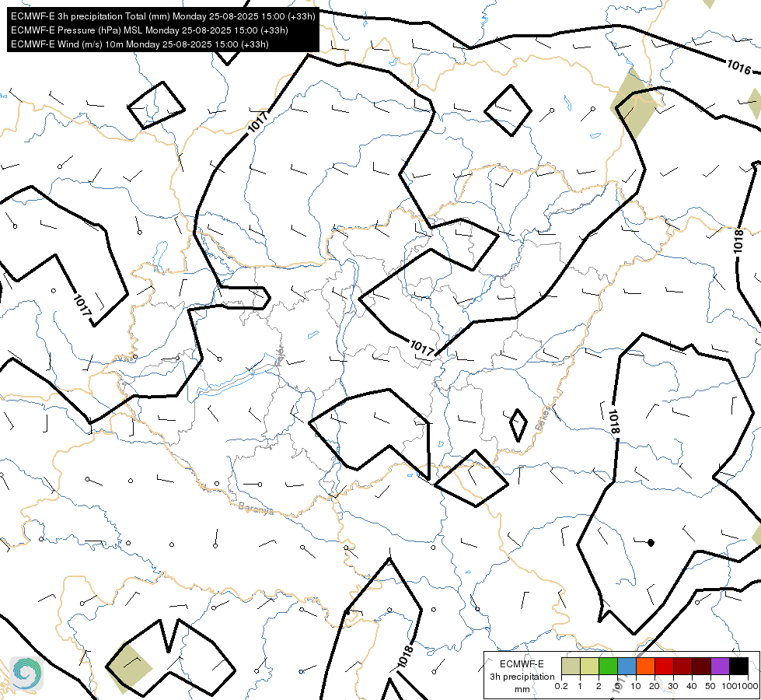Click the 'Békés' county label
761x700 pixels.
coord(543,418)
